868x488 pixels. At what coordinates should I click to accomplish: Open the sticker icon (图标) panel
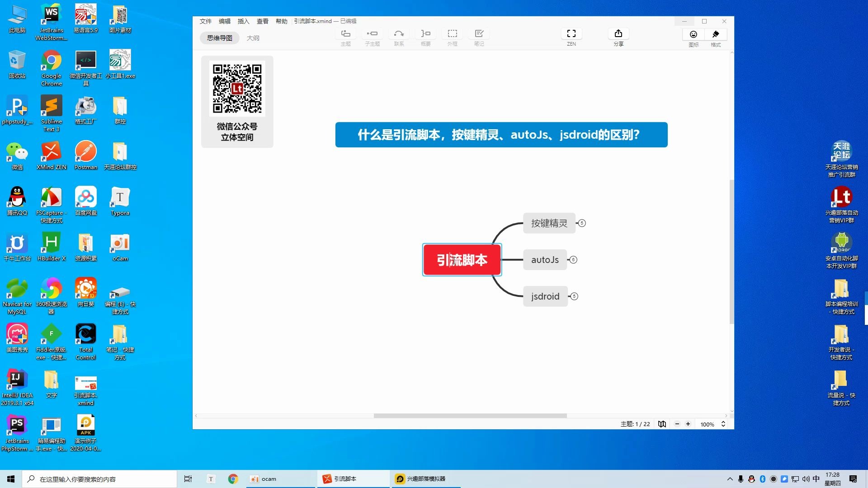(693, 34)
